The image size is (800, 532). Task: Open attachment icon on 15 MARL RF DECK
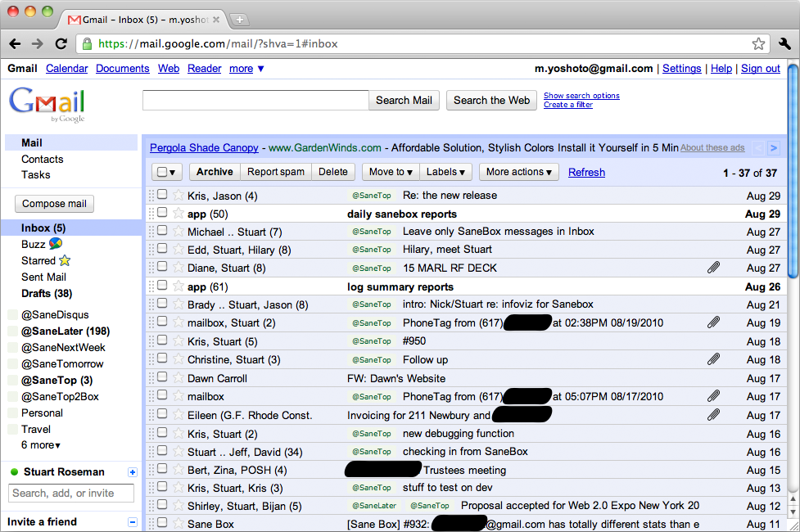(713, 268)
